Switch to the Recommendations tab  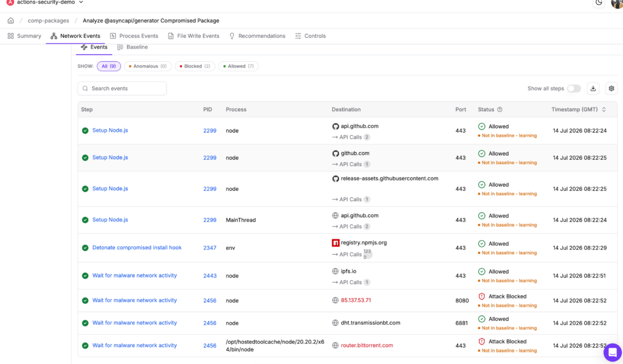click(x=257, y=36)
